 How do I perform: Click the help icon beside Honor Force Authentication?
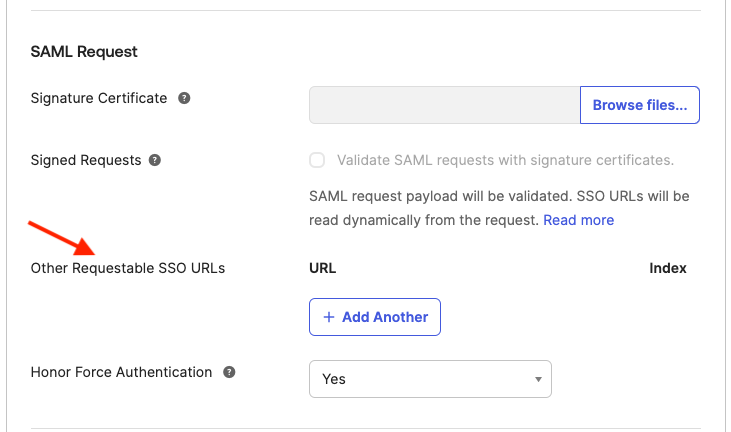pos(229,372)
